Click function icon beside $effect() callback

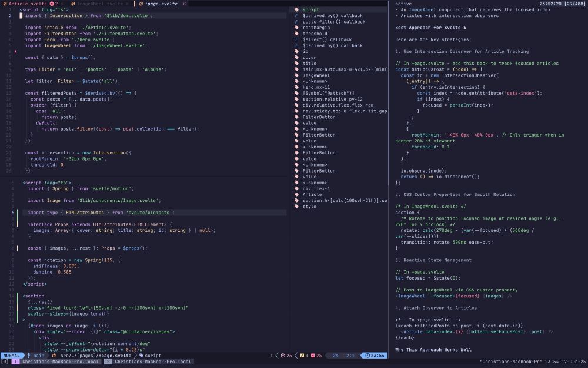pos(296,39)
